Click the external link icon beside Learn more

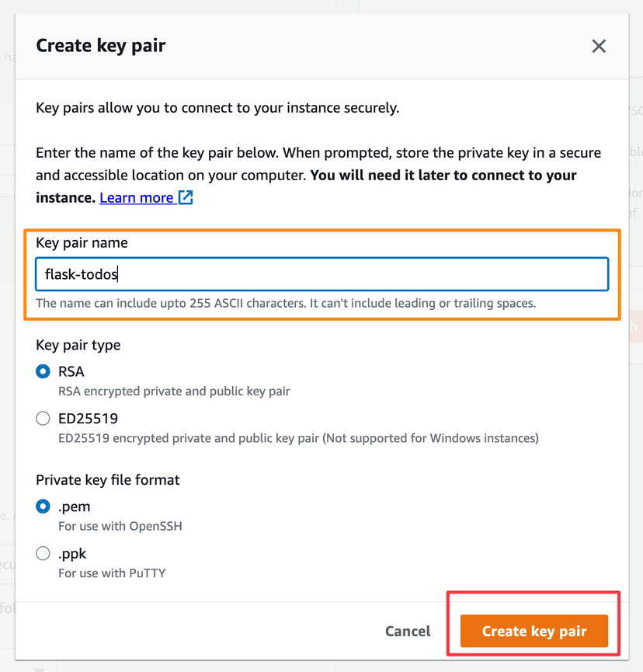click(x=186, y=197)
